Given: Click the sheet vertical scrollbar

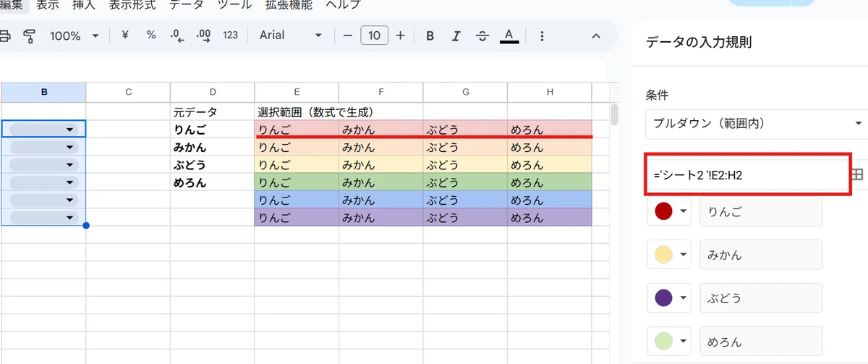Looking at the screenshot, I should (x=615, y=114).
